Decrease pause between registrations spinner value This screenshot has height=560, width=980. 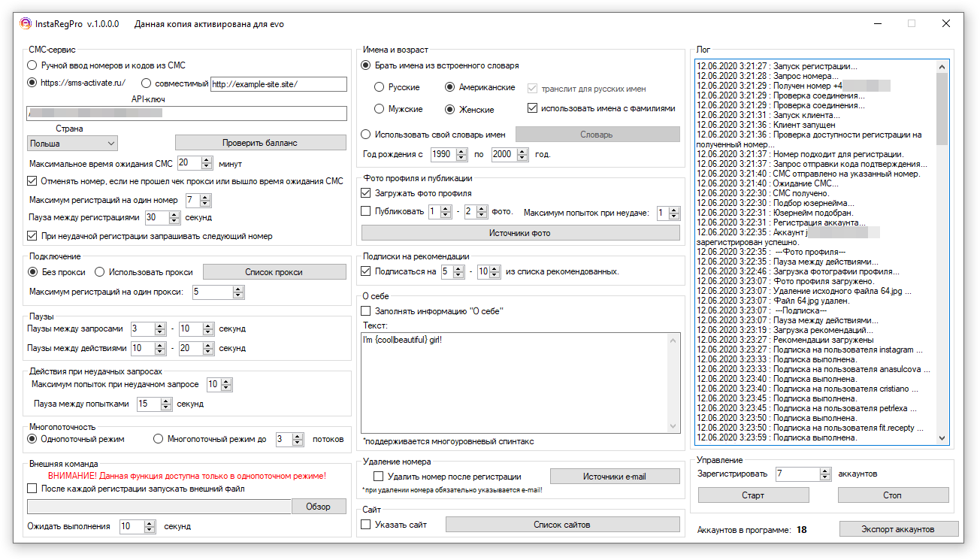(174, 221)
